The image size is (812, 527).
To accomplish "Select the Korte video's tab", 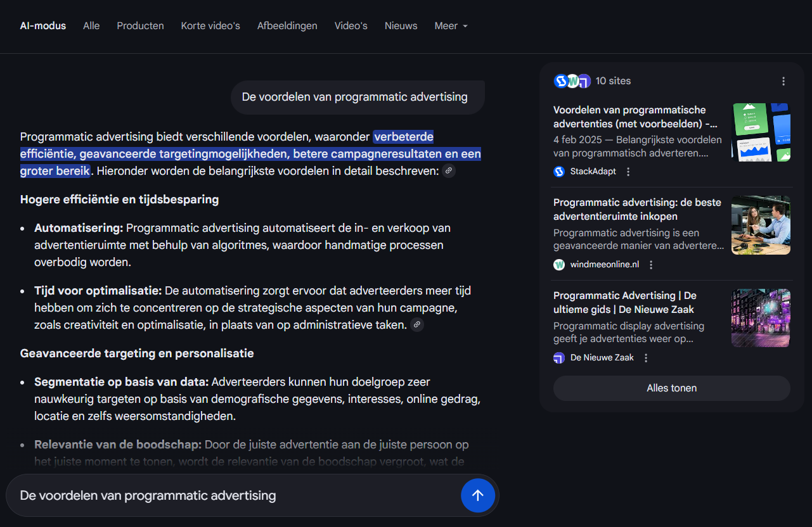I will tap(210, 26).
